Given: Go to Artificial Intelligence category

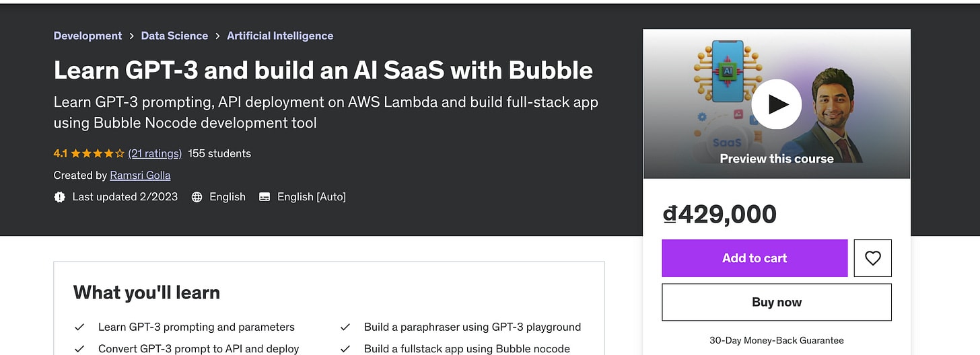Looking at the screenshot, I should coord(280,36).
